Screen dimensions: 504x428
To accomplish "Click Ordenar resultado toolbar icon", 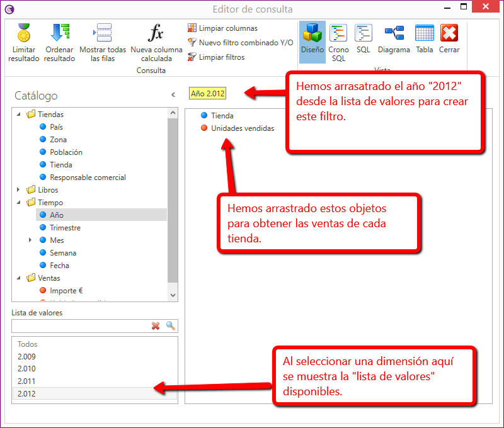I will [59, 33].
